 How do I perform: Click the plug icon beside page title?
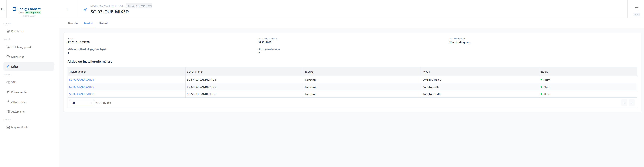coord(85,9)
